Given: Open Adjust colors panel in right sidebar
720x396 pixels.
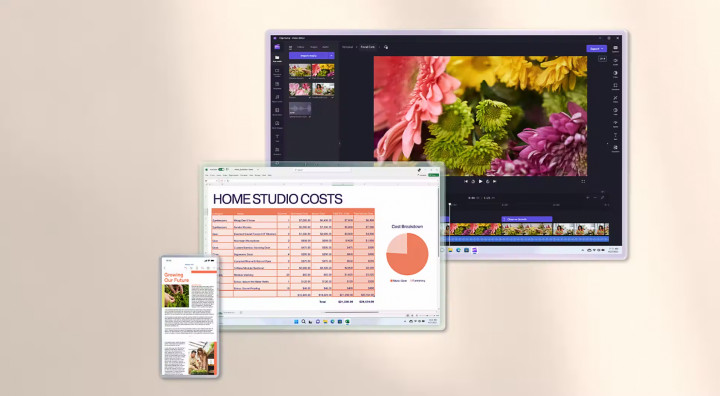Looking at the screenshot, I should 615,112.
